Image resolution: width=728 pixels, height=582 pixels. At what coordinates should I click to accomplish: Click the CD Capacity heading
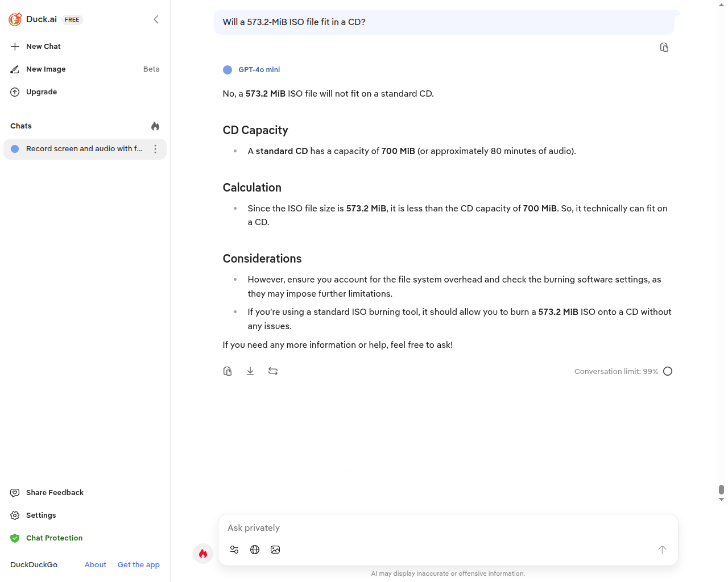[255, 130]
